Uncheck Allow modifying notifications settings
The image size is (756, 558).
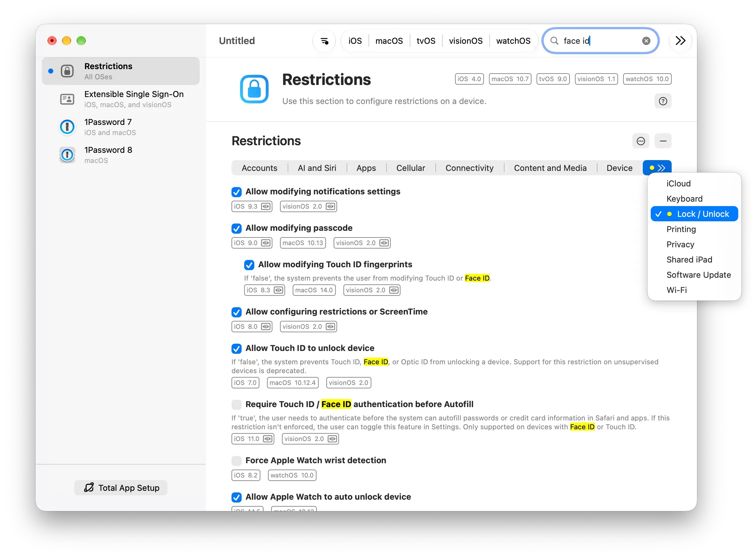[x=237, y=192]
